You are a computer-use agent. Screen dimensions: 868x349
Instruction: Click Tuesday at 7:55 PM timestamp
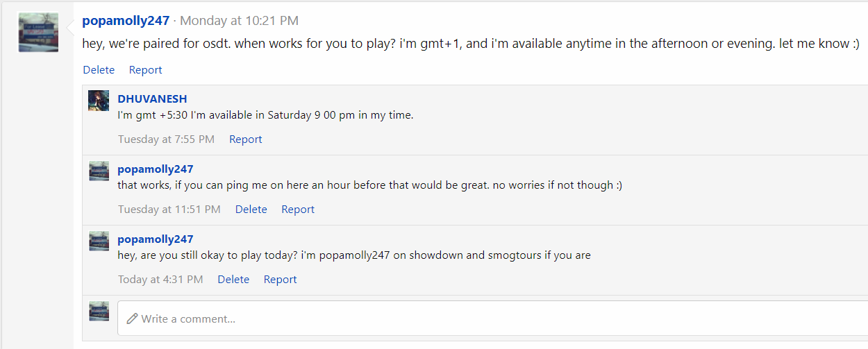166,139
